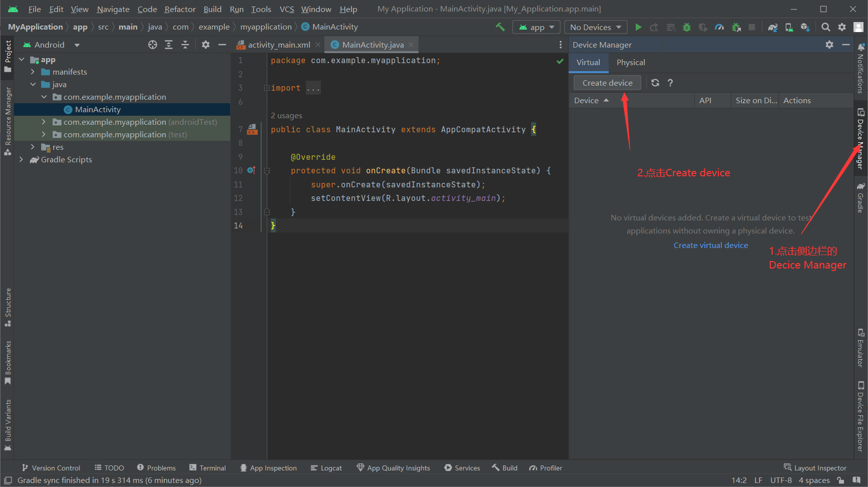
Task: Open Device Manager toolbar phone icon
Action: coord(789,27)
